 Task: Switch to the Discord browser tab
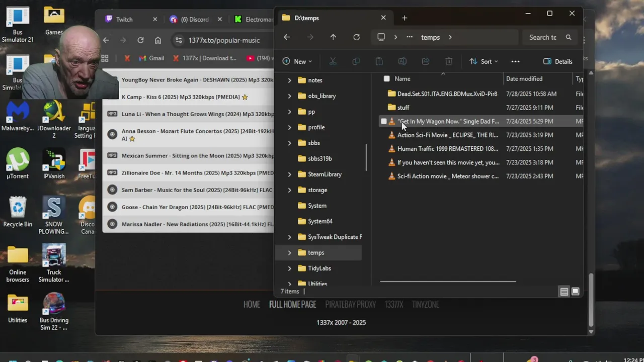tap(195, 20)
